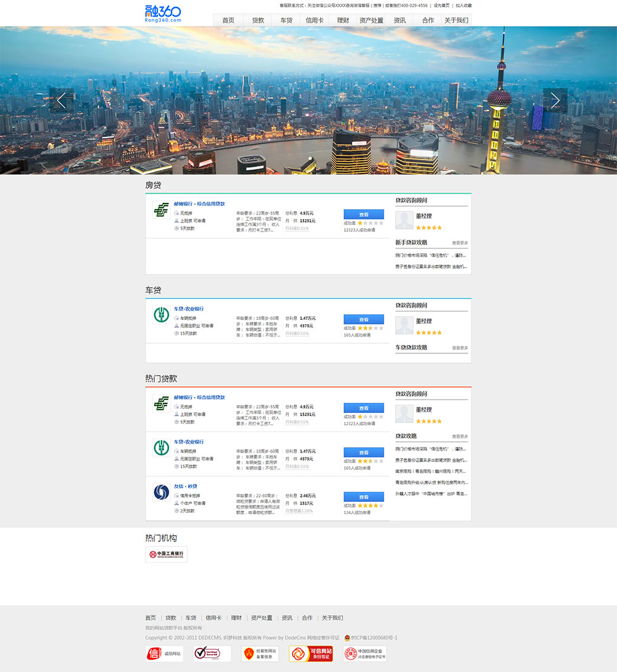Click the Agricultural Bank logo under 车贷
The height and width of the screenshot is (672, 617).
coord(162,315)
